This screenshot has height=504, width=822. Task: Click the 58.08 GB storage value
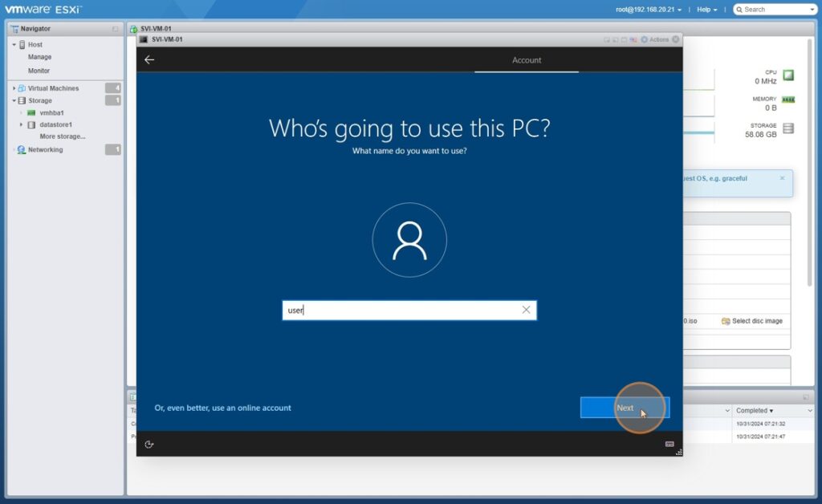(761, 135)
